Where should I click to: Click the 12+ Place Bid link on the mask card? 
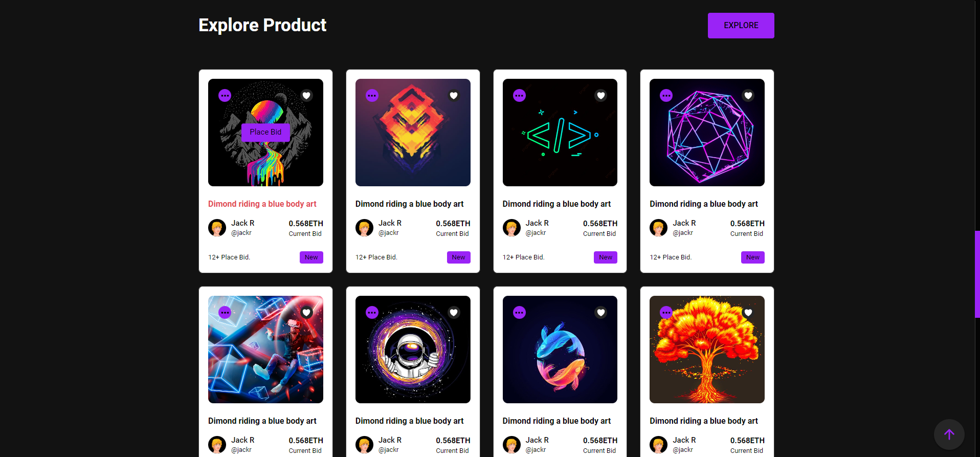[376, 257]
